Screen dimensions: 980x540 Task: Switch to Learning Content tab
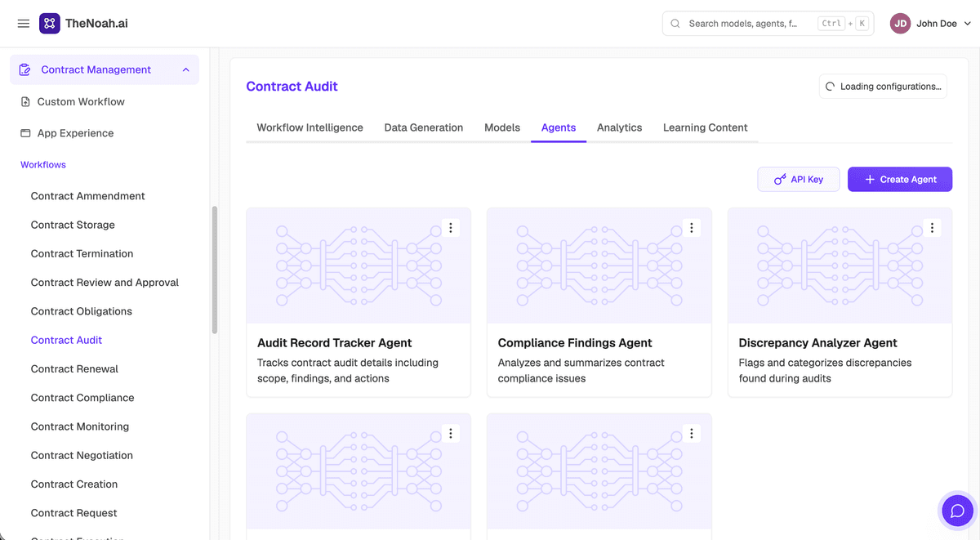click(x=706, y=127)
